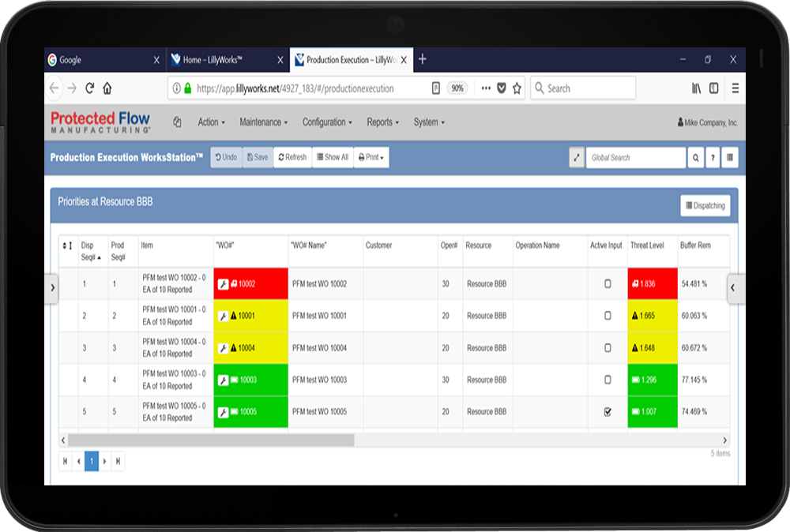Click the wrench icon for WO 10002

(224, 284)
